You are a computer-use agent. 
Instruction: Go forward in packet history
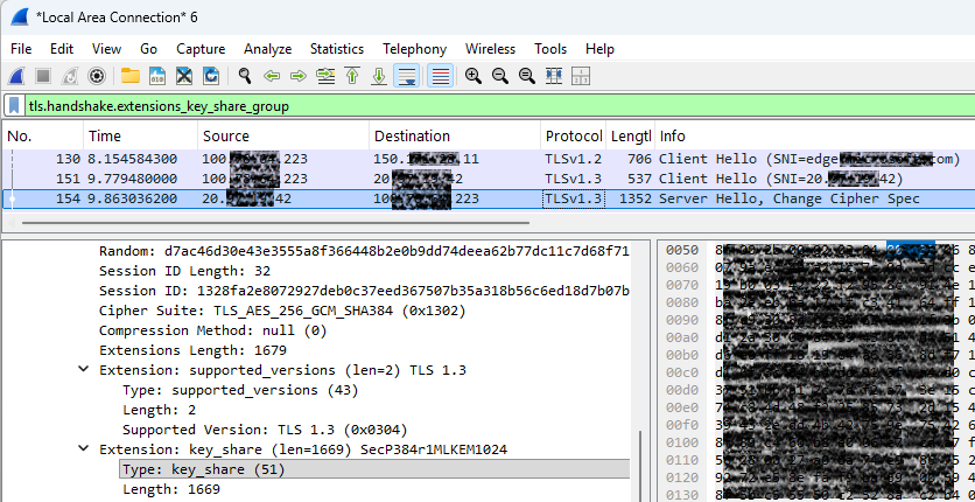(298, 76)
